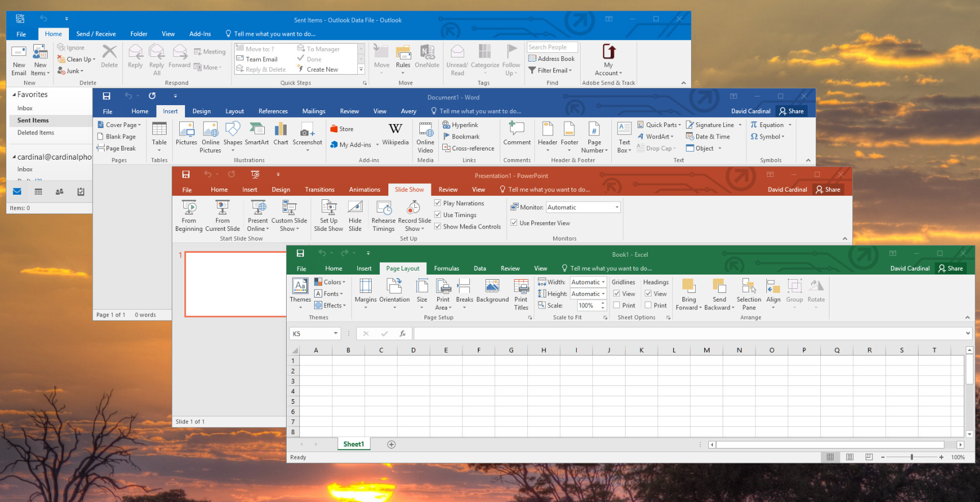Open Data tab in Excel
Image resolution: width=980 pixels, height=502 pixels.
(x=480, y=268)
